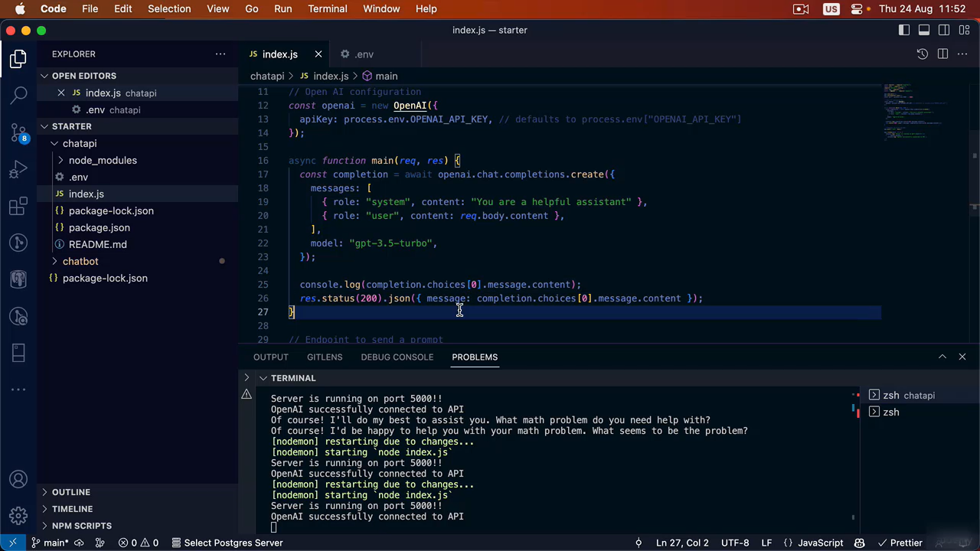The width and height of the screenshot is (980, 551).
Task: Open Source Control view with badge
Action: point(18,132)
